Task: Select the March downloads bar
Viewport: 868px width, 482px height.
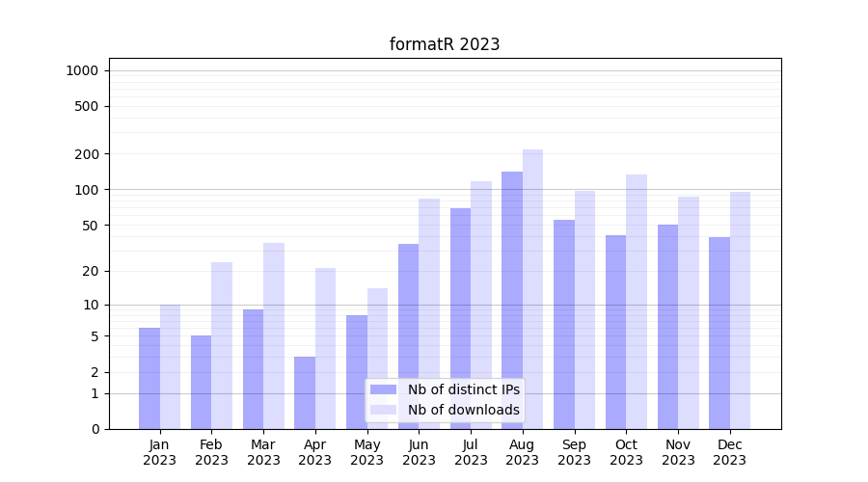Action: (x=274, y=335)
